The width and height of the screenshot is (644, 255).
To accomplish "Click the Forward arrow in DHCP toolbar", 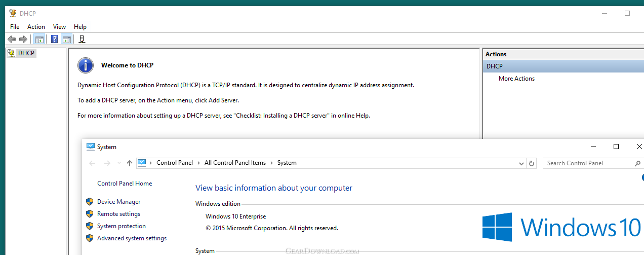I will [x=23, y=39].
